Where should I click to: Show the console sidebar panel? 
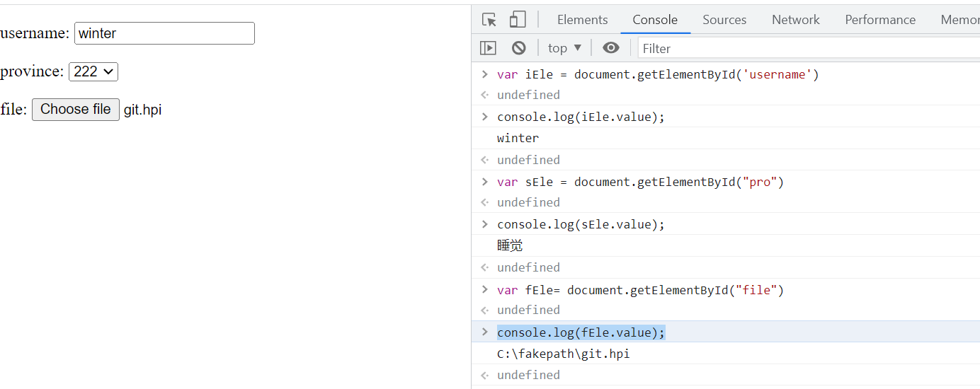(x=488, y=48)
